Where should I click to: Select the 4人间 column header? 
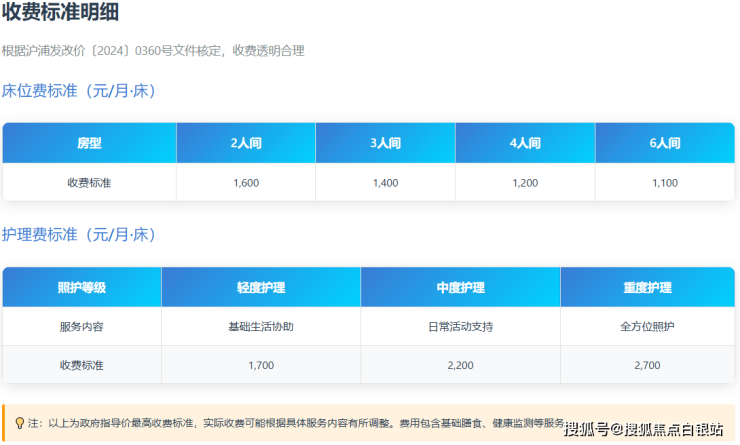pos(525,143)
